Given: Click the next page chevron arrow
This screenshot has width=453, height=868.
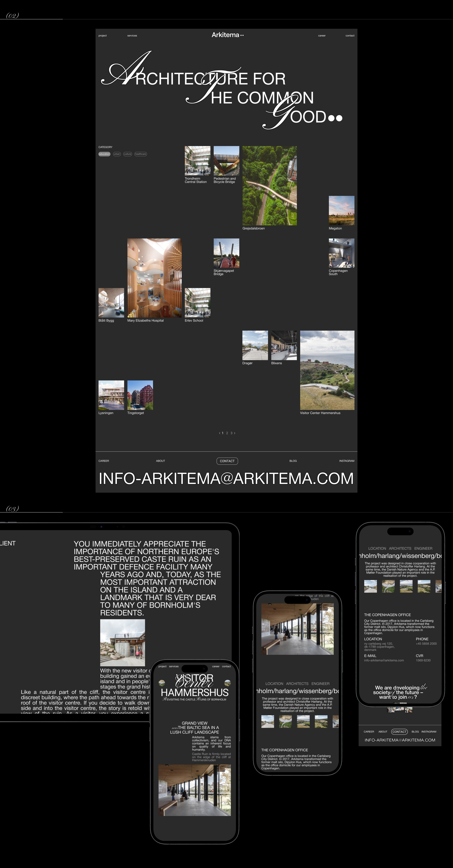Looking at the screenshot, I should [x=235, y=433].
